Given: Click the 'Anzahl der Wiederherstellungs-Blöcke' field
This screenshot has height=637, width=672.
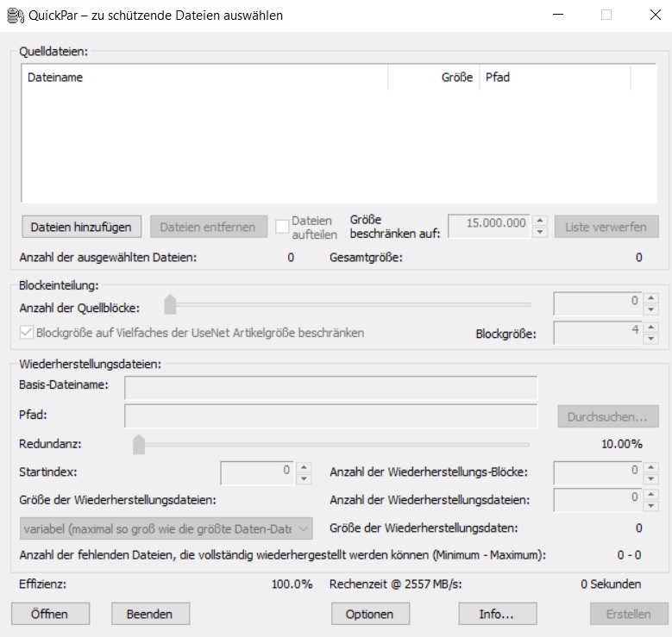Looking at the screenshot, I should pos(598,473).
